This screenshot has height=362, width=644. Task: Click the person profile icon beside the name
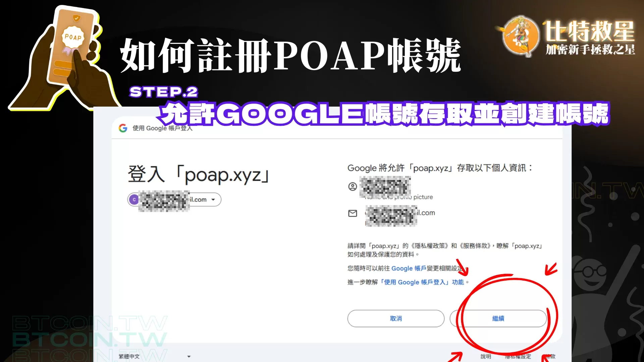353,186
